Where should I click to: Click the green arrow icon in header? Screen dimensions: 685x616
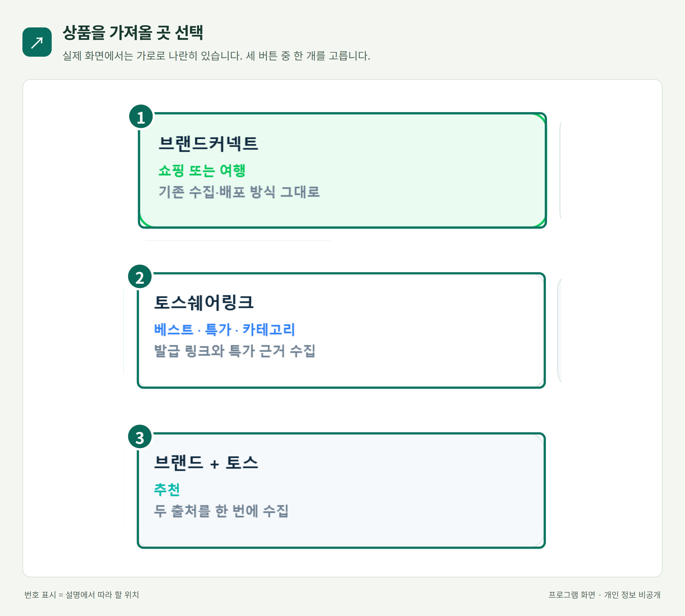[37, 42]
